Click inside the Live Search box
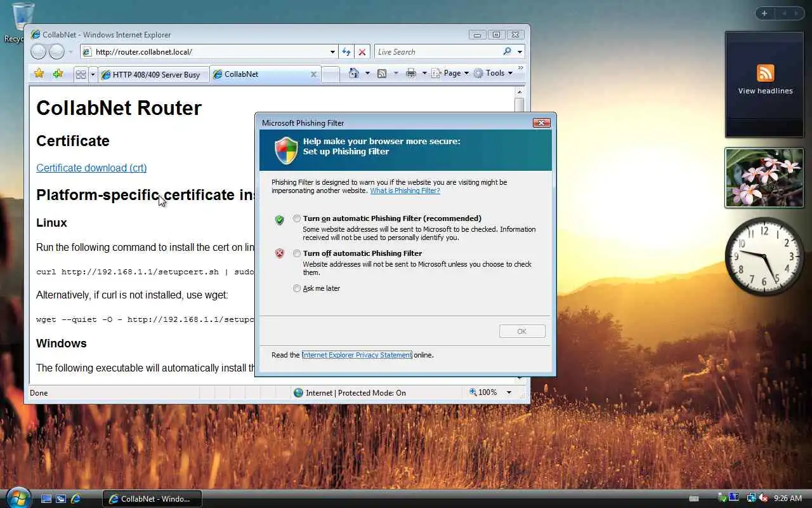The image size is (812, 508). (438, 52)
